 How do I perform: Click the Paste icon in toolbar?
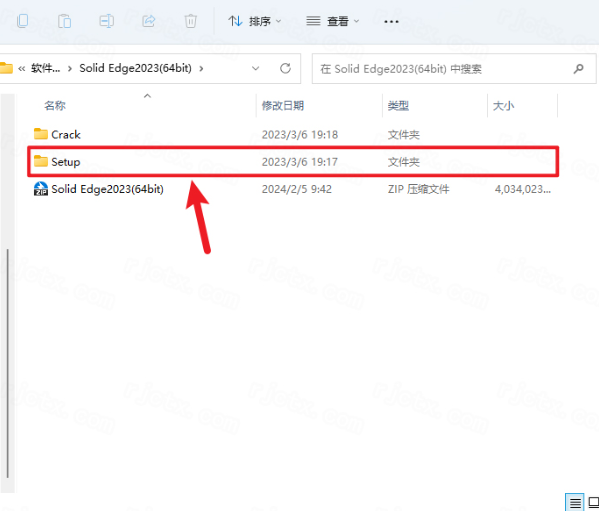[x=65, y=21]
